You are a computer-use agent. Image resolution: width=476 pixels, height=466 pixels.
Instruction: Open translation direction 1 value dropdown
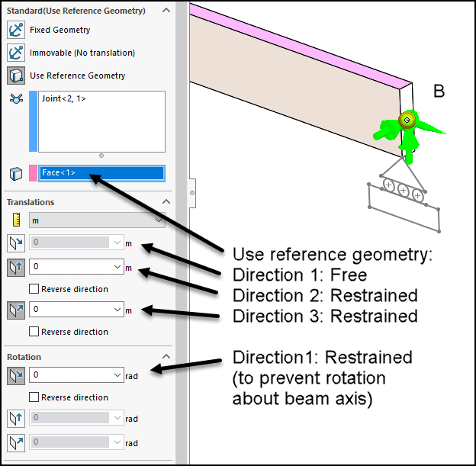point(117,243)
